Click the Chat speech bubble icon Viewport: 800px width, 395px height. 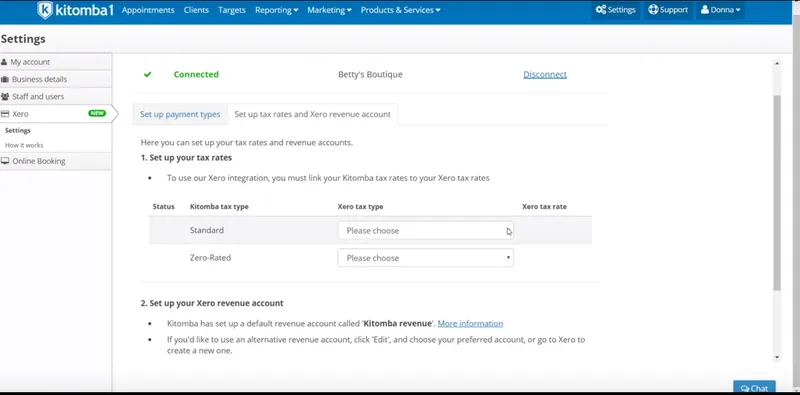(x=745, y=388)
